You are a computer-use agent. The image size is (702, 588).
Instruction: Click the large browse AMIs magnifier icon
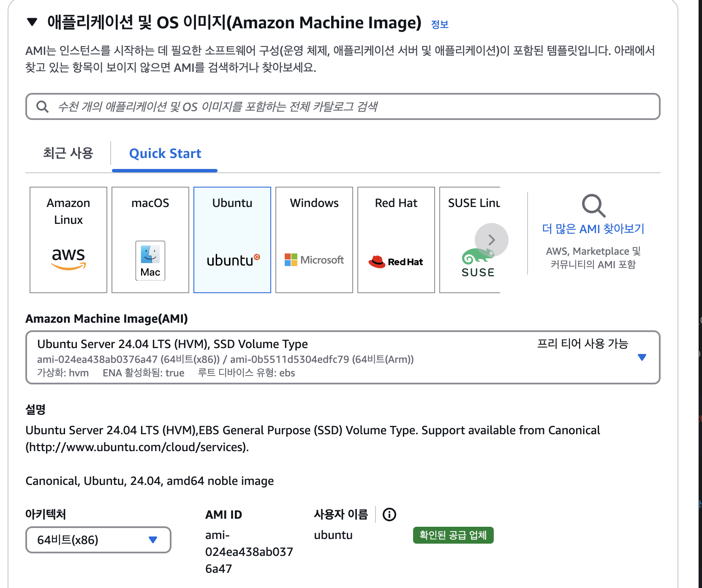pos(593,206)
